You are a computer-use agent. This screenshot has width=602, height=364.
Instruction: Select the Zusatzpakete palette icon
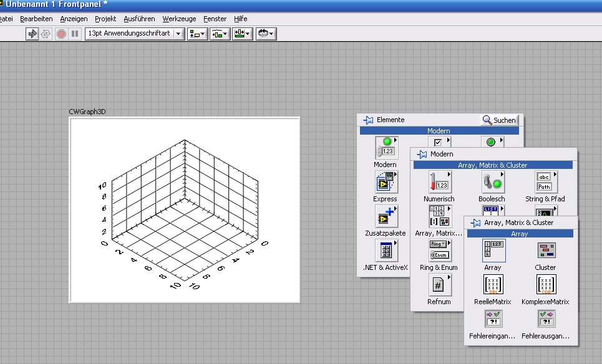coord(386,216)
